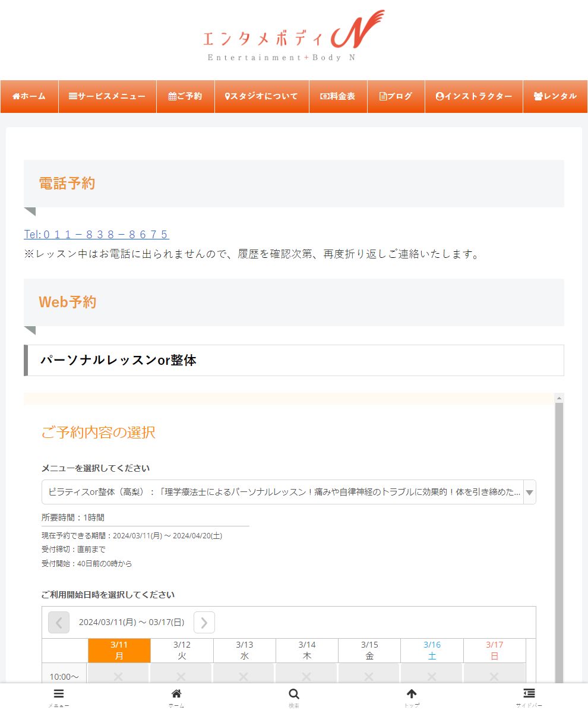
Task: Open the サイドバー icon in bottom bar
Action: point(529,694)
